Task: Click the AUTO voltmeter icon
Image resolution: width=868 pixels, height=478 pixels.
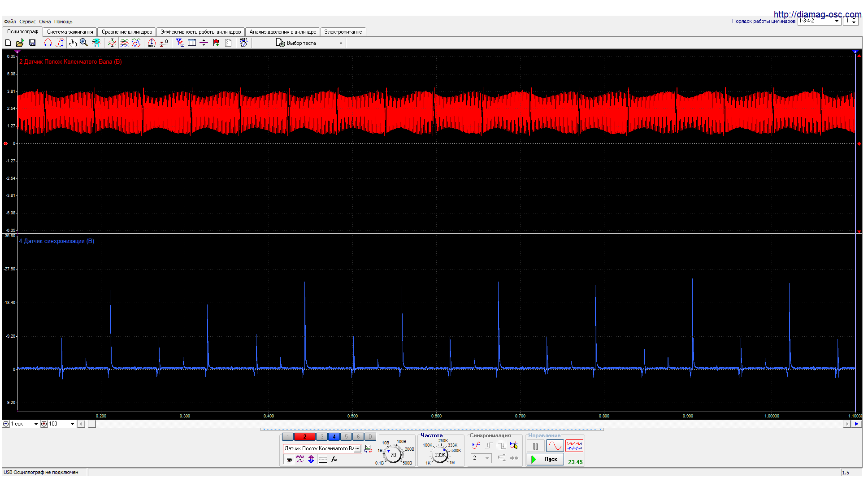Action: (243, 43)
